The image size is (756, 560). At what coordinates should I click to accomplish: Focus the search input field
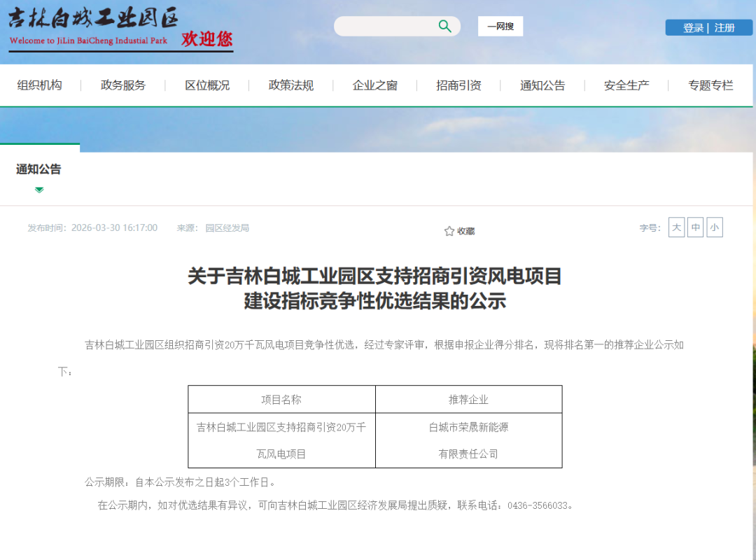385,27
